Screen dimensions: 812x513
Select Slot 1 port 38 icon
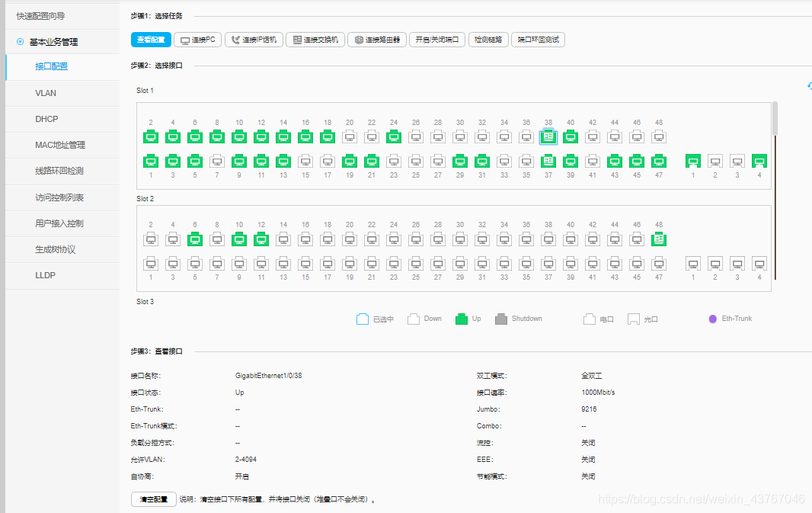[x=548, y=136]
